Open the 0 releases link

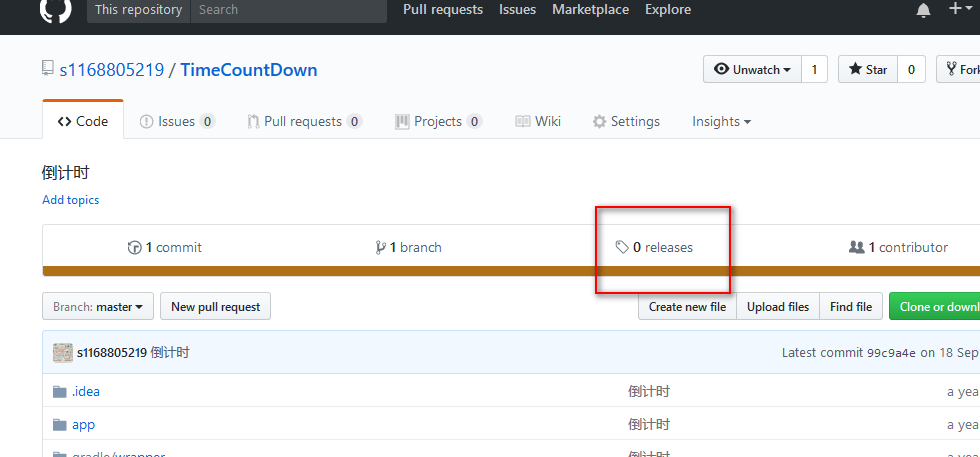point(654,248)
